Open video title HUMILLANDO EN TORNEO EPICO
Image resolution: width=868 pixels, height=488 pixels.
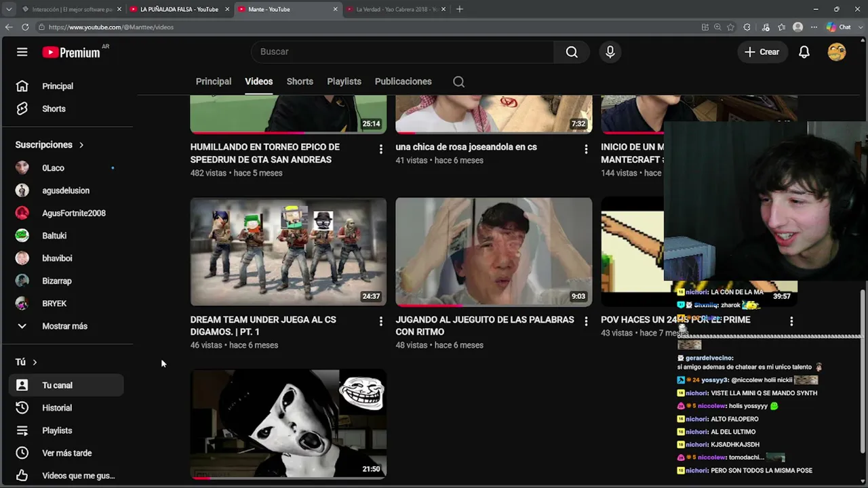point(265,153)
